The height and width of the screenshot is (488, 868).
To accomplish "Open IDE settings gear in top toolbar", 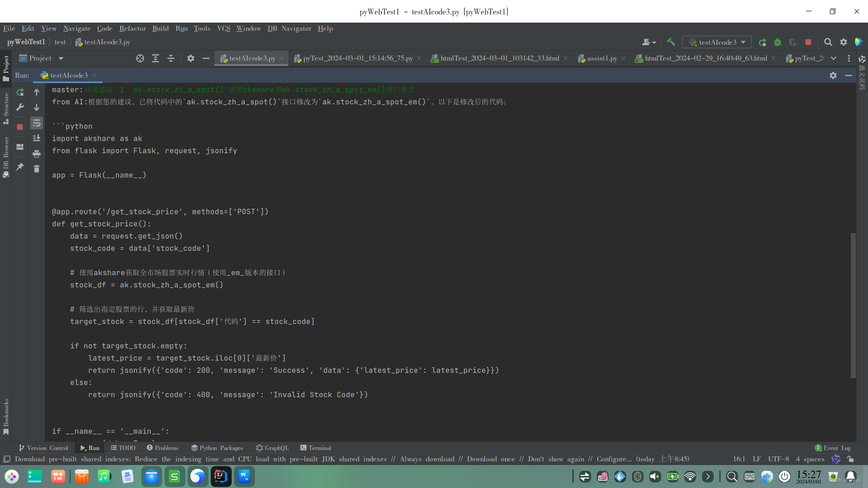I will pos(844,42).
